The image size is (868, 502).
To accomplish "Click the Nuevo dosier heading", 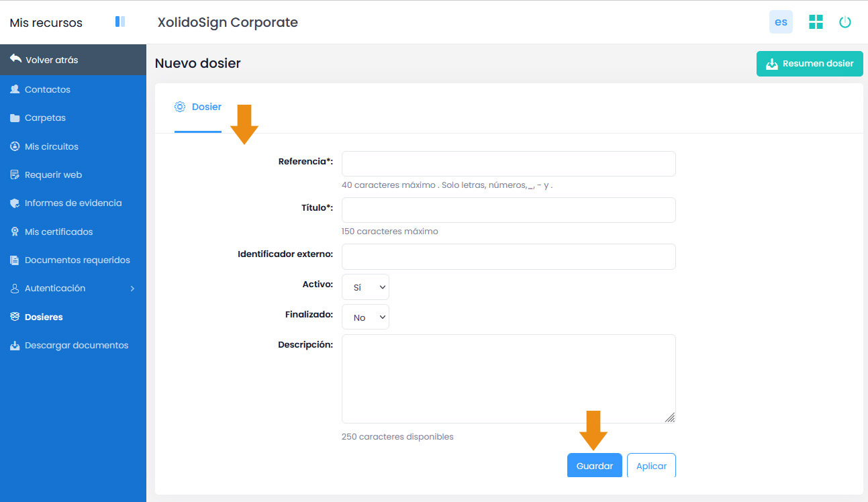I will [x=198, y=63].
